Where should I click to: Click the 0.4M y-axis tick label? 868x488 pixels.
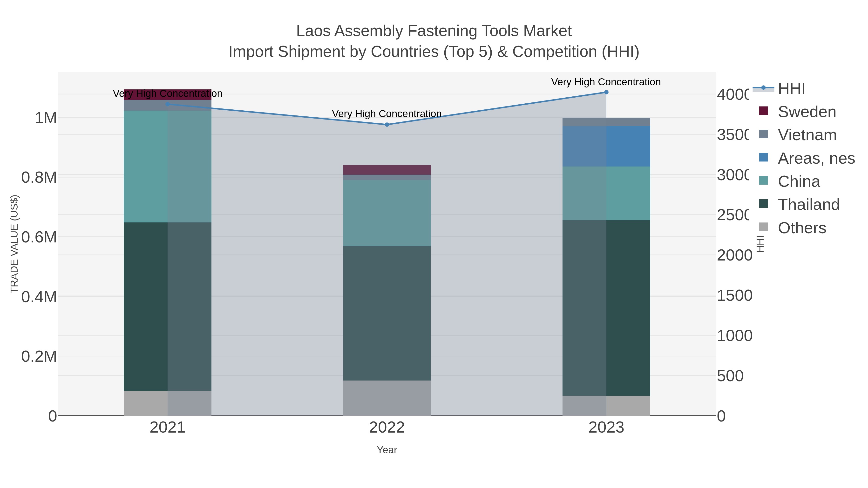39,297
